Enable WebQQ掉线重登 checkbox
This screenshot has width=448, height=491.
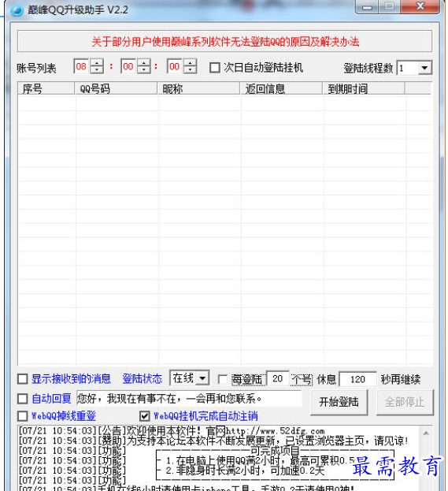[23, 416]
